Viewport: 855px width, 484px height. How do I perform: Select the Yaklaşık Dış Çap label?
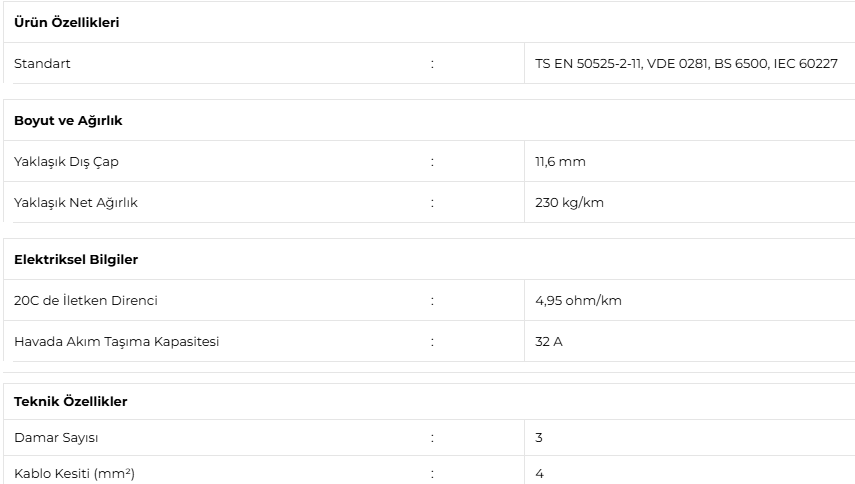pyautogui.click(x=66, y=162)
